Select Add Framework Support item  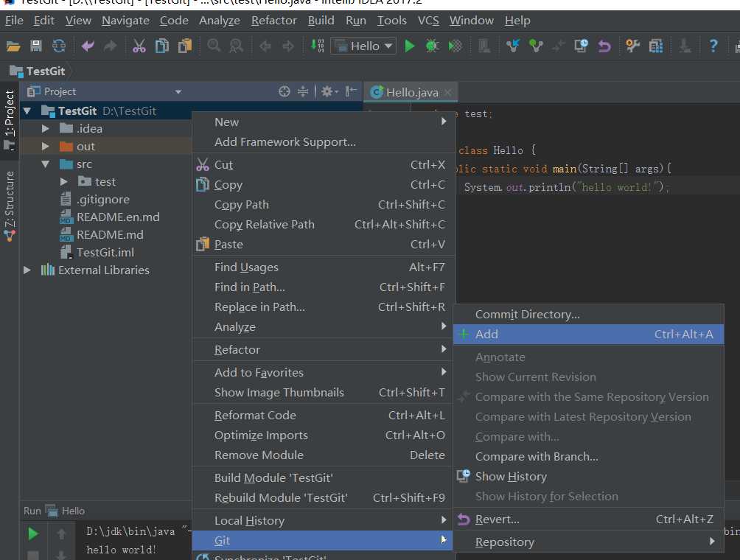(x=324, y=142)
